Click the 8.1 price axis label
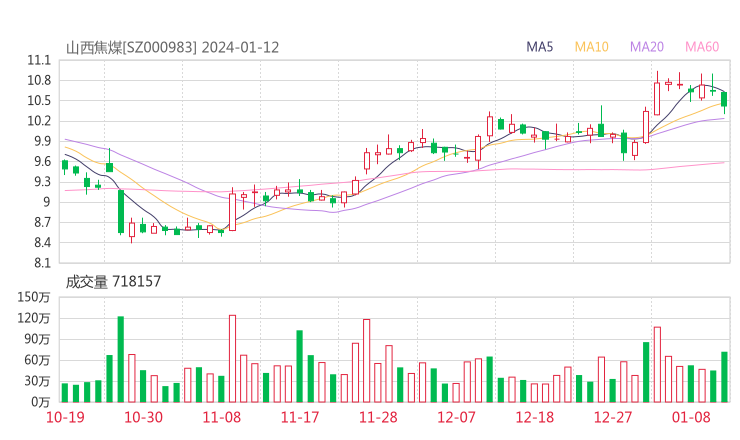The image size is (740, 440). click(41, 263)
